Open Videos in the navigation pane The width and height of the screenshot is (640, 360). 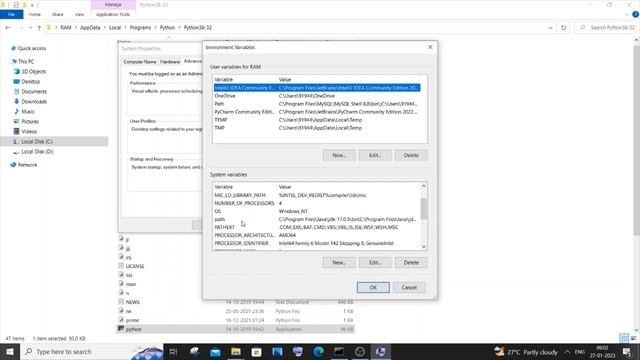click(x=29, y=131)
